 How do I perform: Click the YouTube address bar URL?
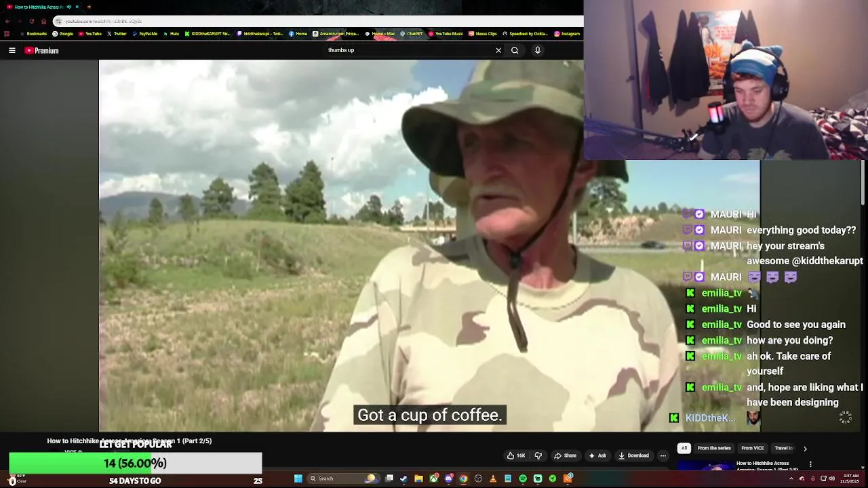104,21
